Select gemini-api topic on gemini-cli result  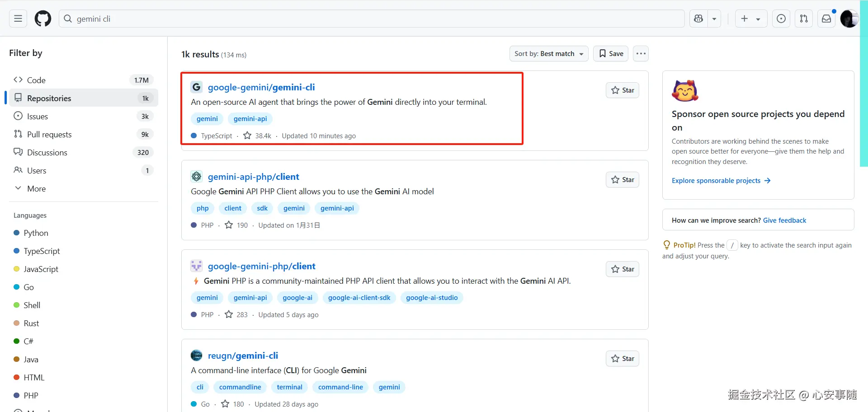tap(250, 119)
